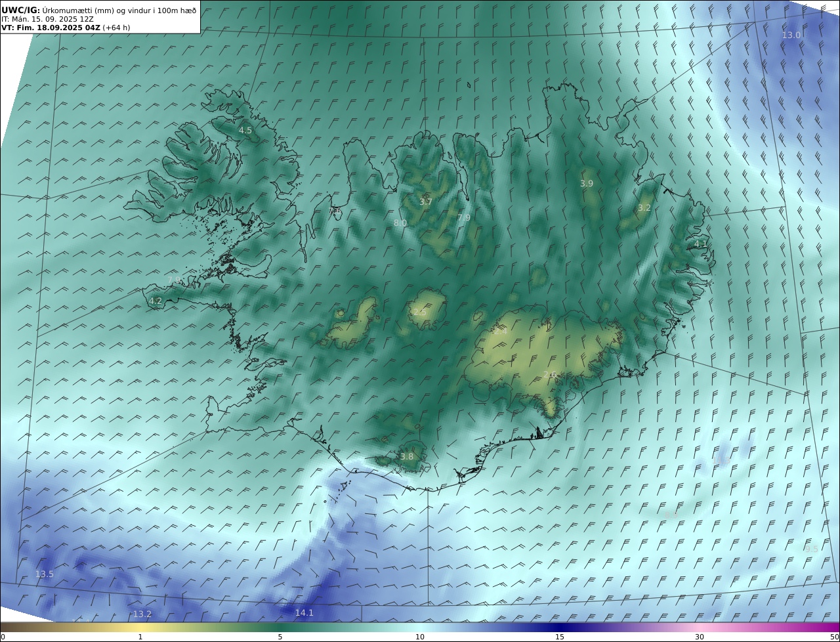The image size is (840, 642).
Task: Click the 13.0 precipitable water value
Action: click(x=791, y=35)
